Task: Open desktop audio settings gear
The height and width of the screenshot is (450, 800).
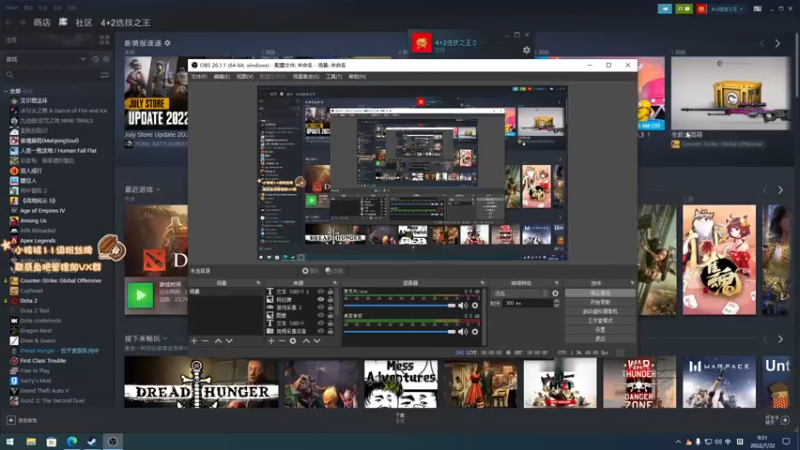Action: point(475,332)
